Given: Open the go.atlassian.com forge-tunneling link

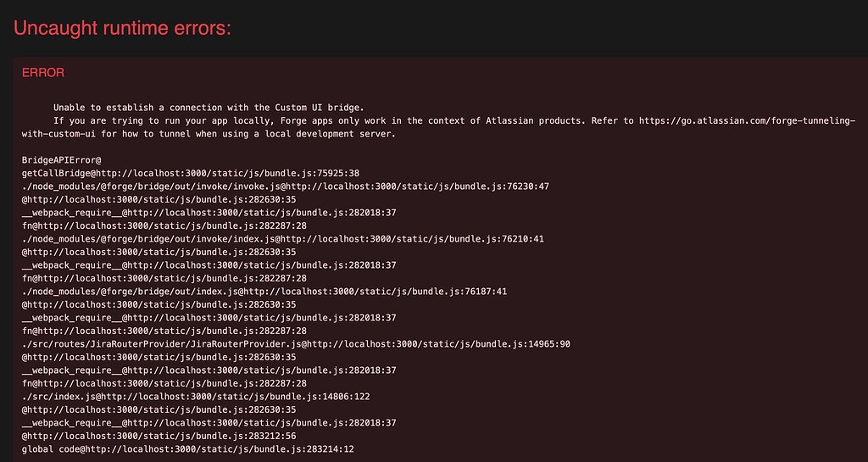Looking at the screenshot, I should 748,120.
